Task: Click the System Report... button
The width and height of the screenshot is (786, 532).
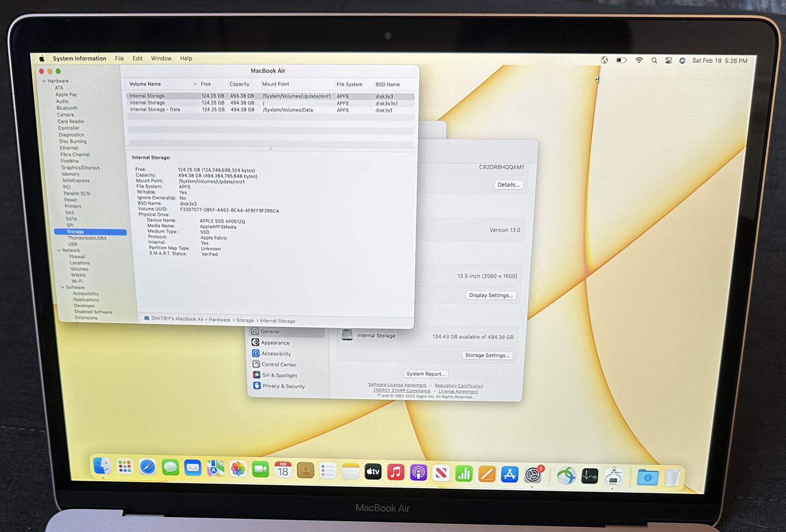Action: pos(426,374)
